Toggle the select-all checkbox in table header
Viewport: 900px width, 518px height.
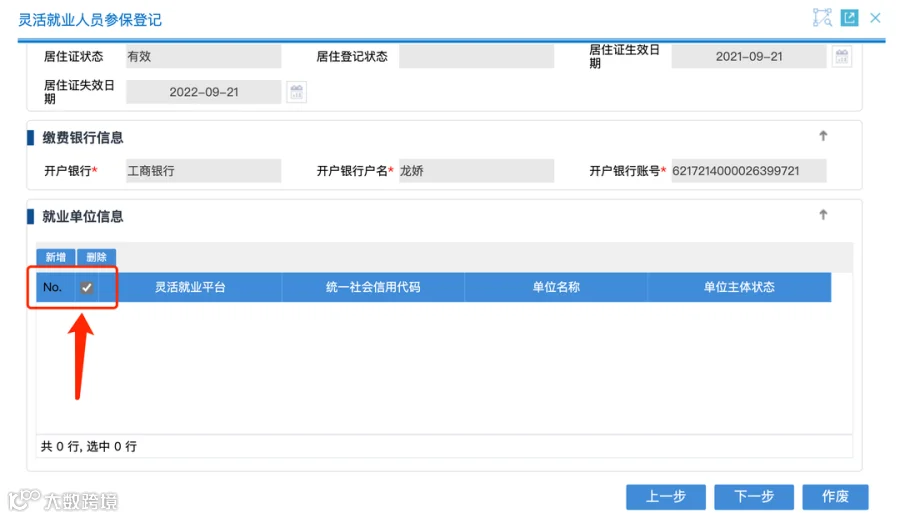click(x=87, y=287)
